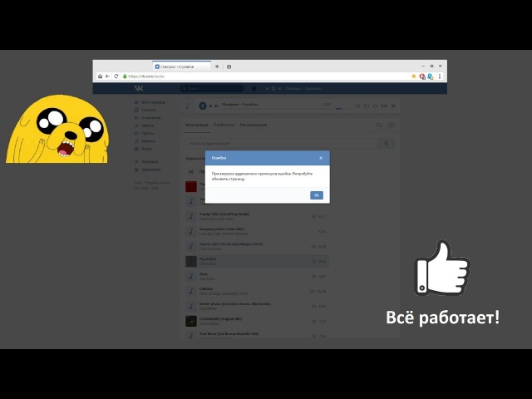Click the VK header search field

pyautogui.click(x=212, y=89)
